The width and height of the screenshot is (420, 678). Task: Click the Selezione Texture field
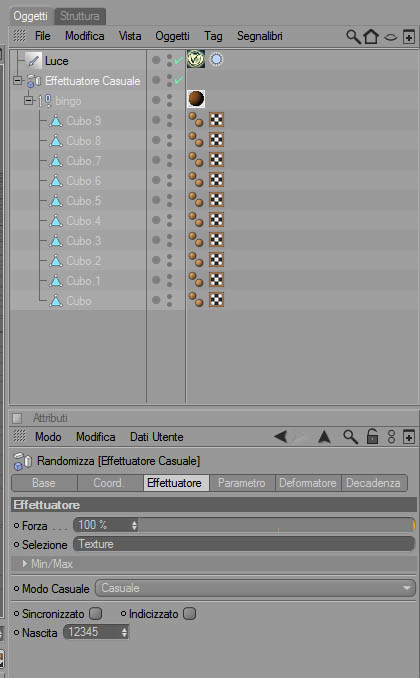pos(244,544)
